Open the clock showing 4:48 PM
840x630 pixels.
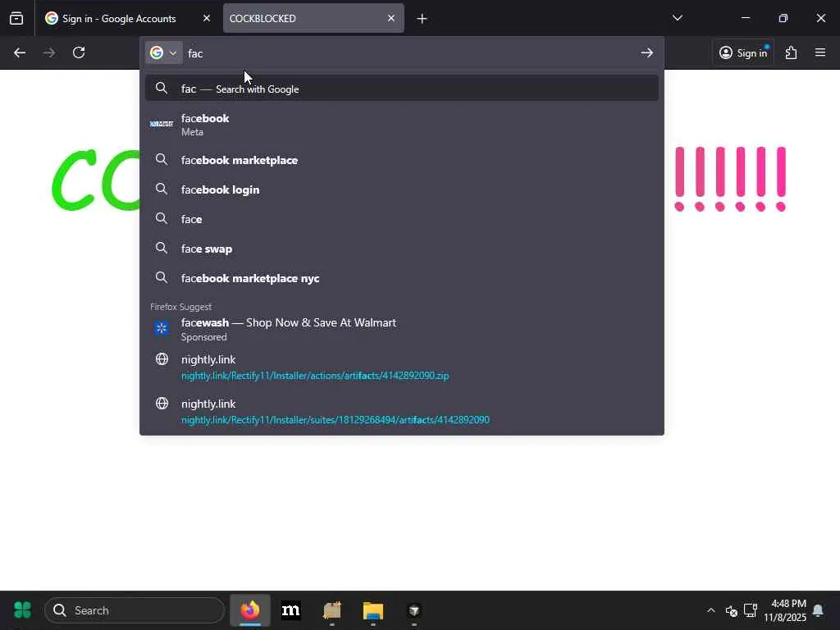point(785,610)
